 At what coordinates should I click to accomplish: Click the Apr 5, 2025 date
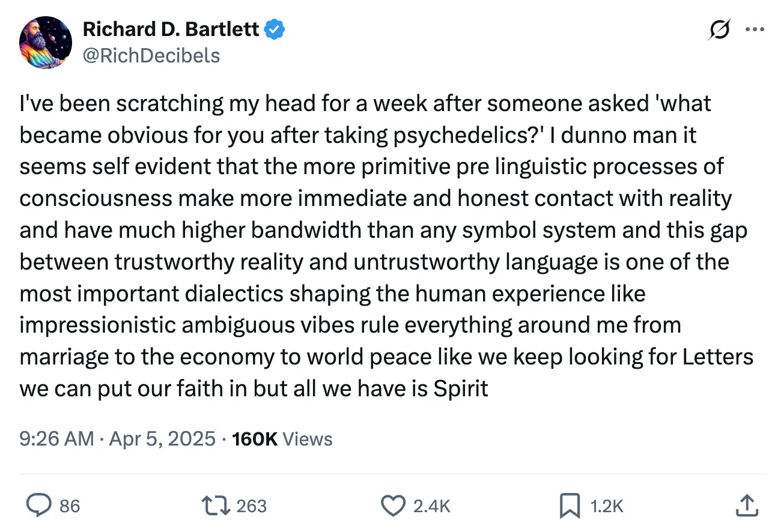click(161, 439)
